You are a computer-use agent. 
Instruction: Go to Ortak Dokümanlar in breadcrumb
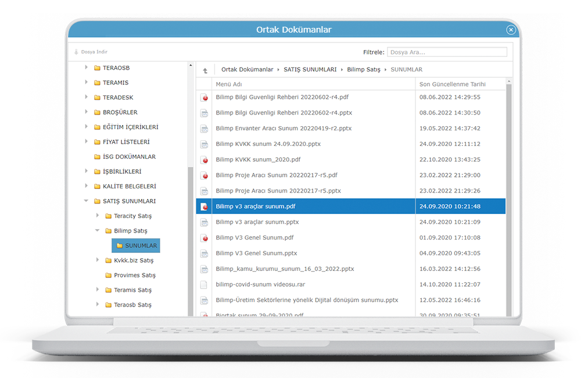[x=247, y=69]
